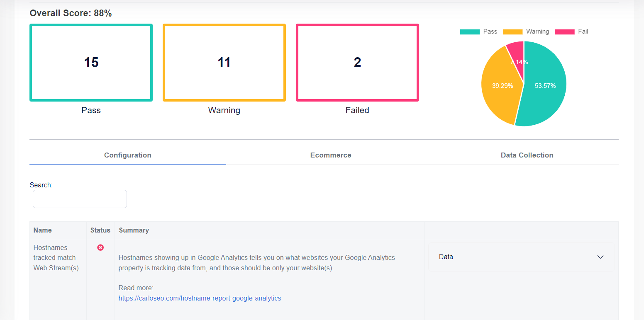644x320 pixels.
Task: Toggle the Pass legend swatch
Action: click(470, 32)
